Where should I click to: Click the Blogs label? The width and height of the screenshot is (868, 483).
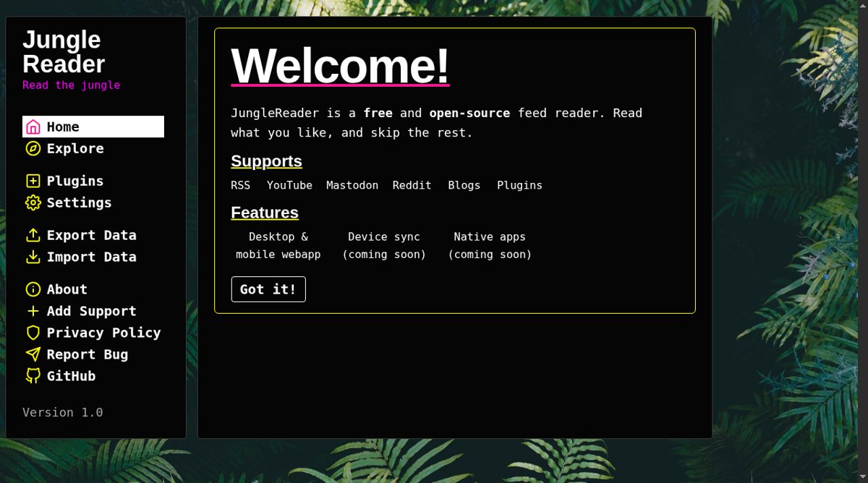464,185
